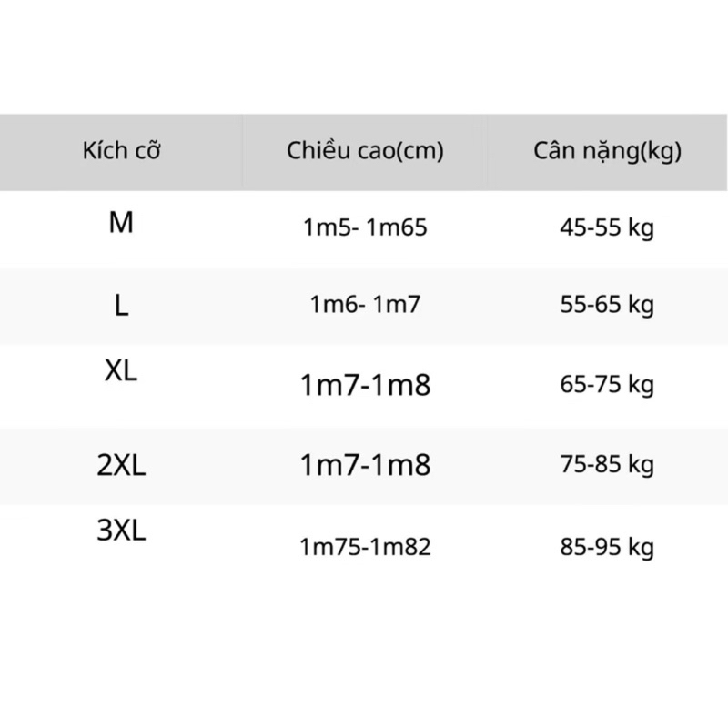Click the height value '1m6- 1m7'
Image resolution: width=728 pixels, height=728 pixels.
365,306
